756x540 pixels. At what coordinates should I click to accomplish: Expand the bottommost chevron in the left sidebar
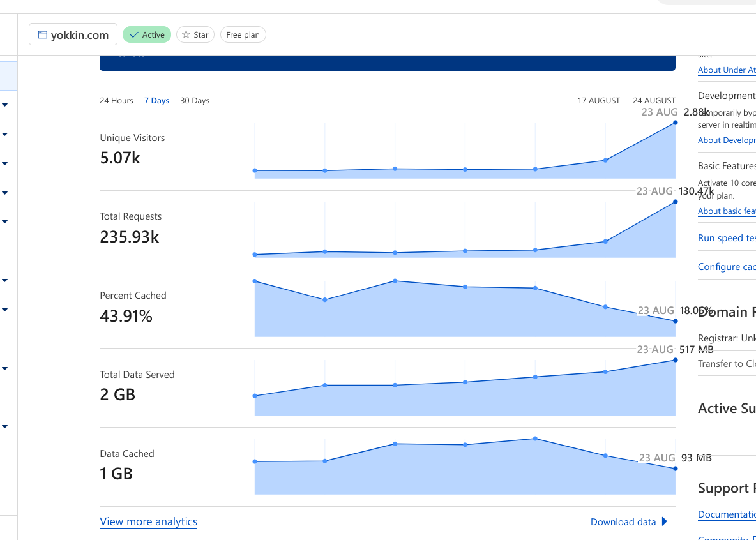(x=5, y=426)
